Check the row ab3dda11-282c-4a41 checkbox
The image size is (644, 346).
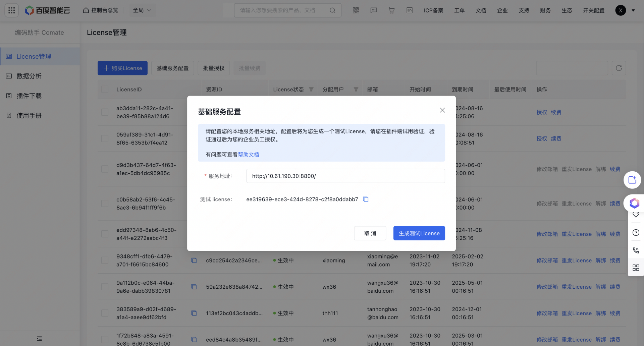click(105, 112)
